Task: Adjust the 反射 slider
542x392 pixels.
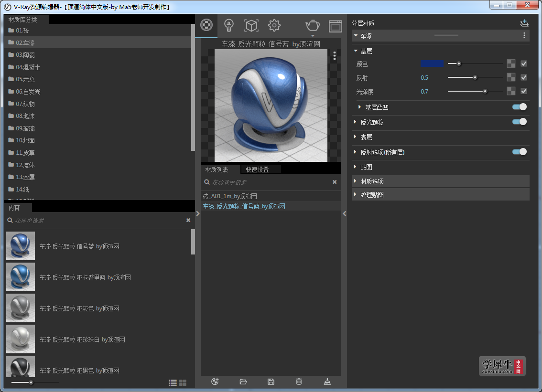Action: coord(475,77)
